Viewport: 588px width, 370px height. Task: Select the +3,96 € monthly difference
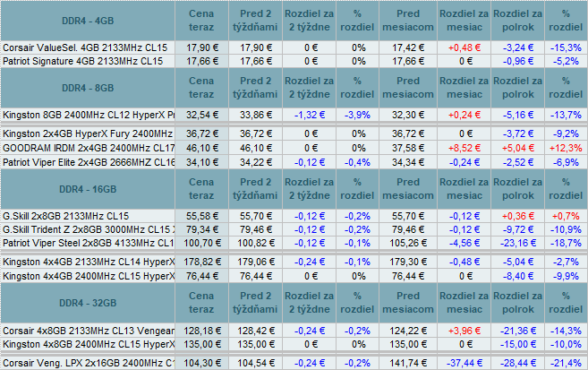[464, 331]
